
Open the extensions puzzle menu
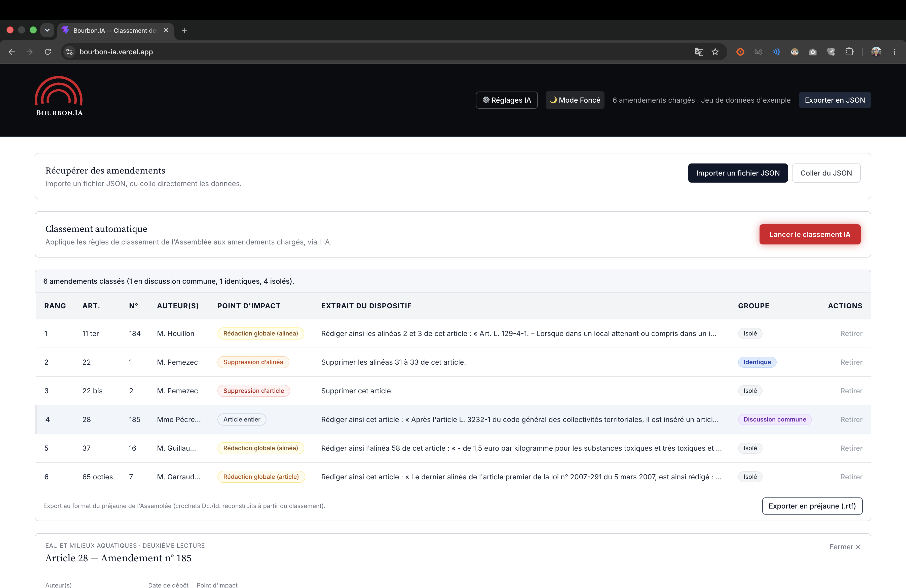click(x=849, y=52)
